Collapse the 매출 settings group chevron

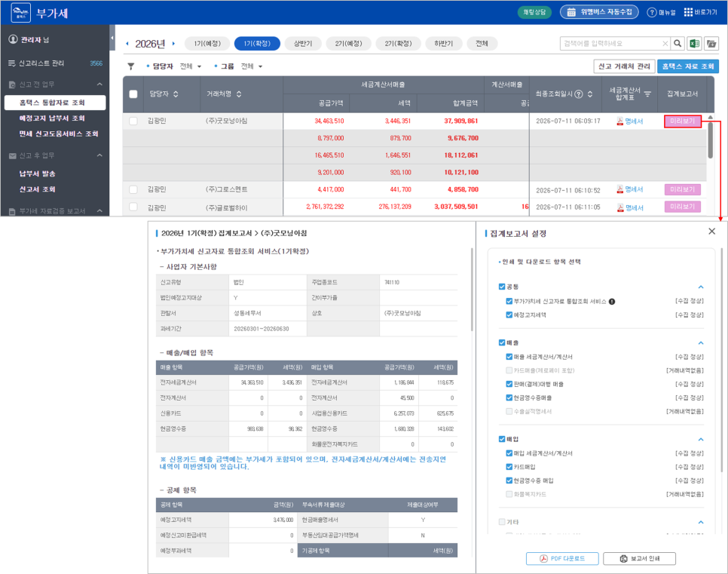click(701, 342)
